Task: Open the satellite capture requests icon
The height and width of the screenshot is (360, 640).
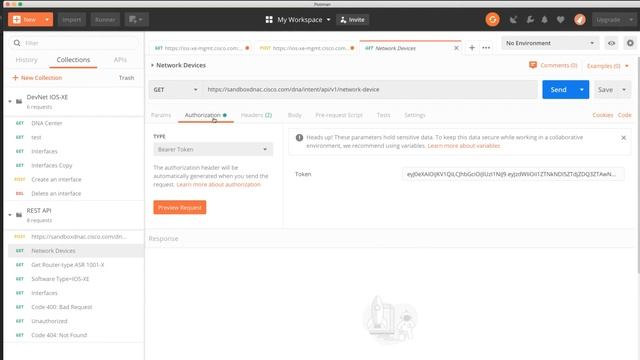Action: 513,20
